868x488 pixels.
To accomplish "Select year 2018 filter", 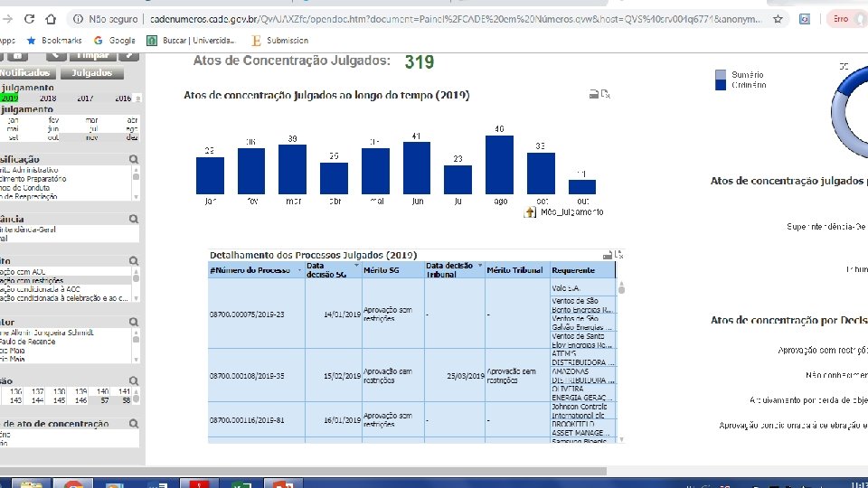I will coord(48,98).
